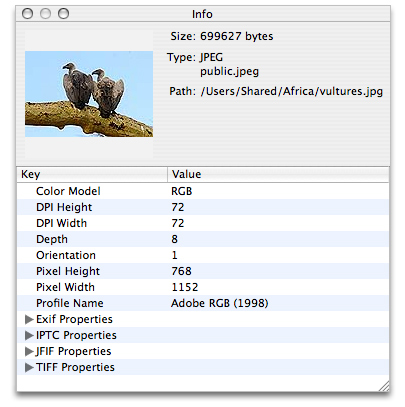Click the Exif Properties label
This screenshot has width=405, height=407.
point(74,319)
